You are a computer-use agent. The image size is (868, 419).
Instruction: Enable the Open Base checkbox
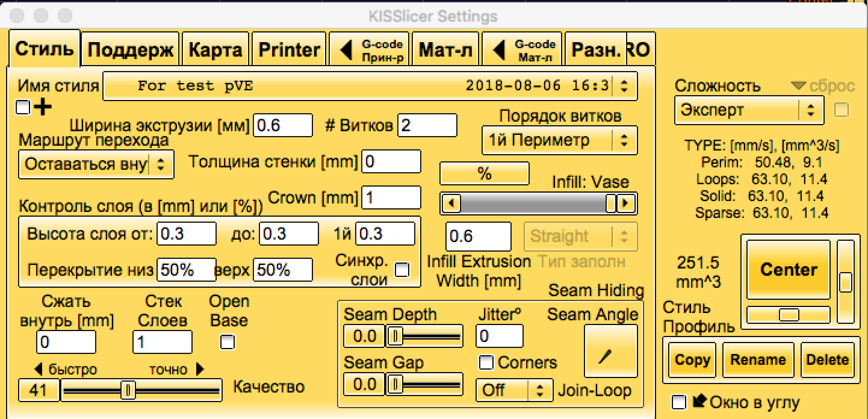pyautogui.click(x=228, y=343)
